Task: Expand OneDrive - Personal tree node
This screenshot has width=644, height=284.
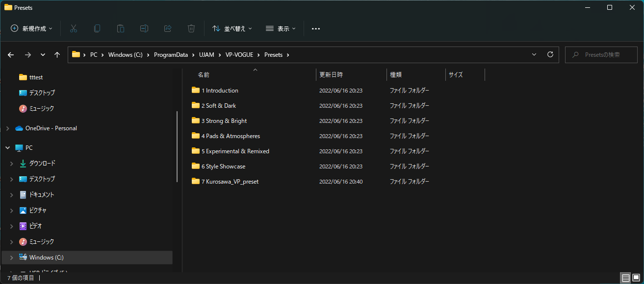Action: coord(7,128)
